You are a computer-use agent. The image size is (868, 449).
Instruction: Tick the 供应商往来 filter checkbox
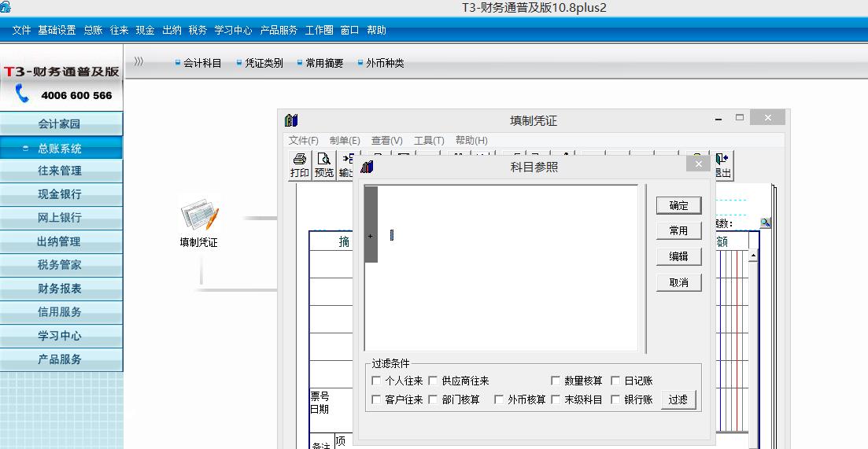[433, 381]
